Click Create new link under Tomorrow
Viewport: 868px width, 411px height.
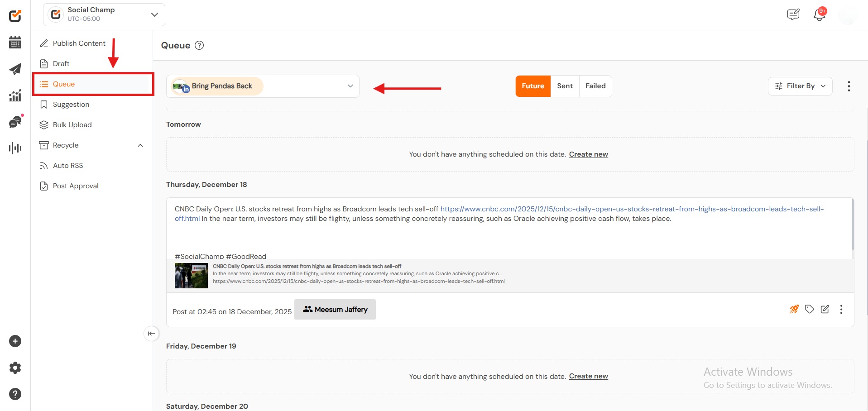(588, 154)
